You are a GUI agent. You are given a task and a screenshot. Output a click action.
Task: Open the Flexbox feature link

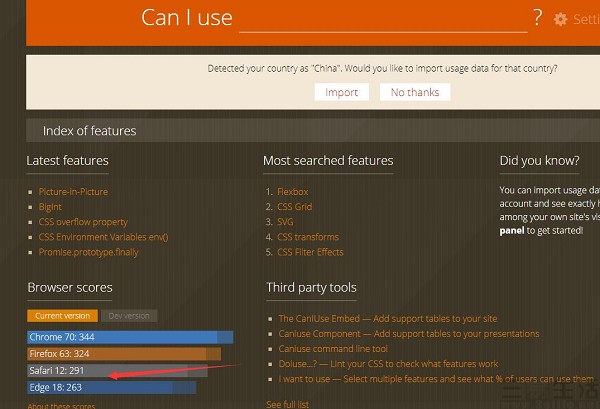click(x=292, y=192)
